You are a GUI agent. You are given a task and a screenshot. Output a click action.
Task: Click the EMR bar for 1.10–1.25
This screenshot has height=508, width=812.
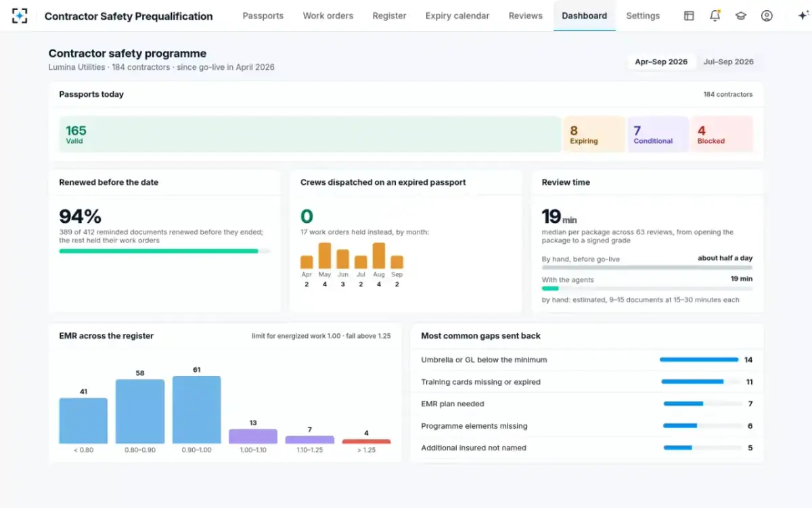pos(310,440)
